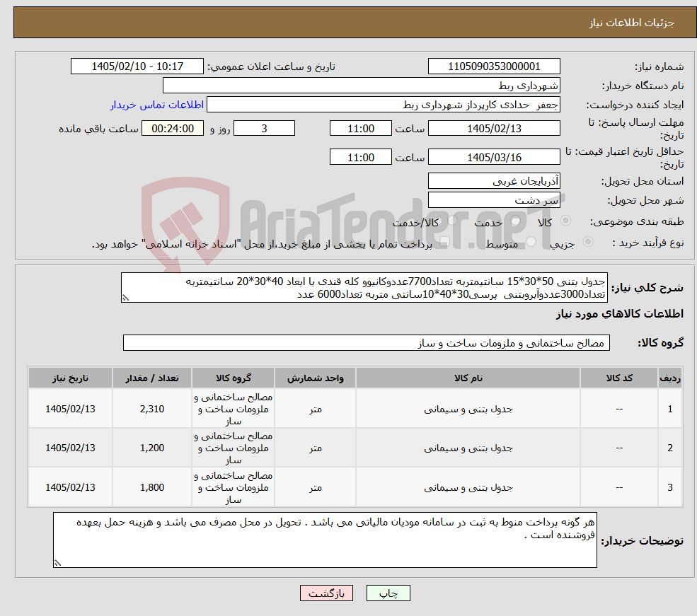Click quantity 2,310 in row 1

(152, 409)
